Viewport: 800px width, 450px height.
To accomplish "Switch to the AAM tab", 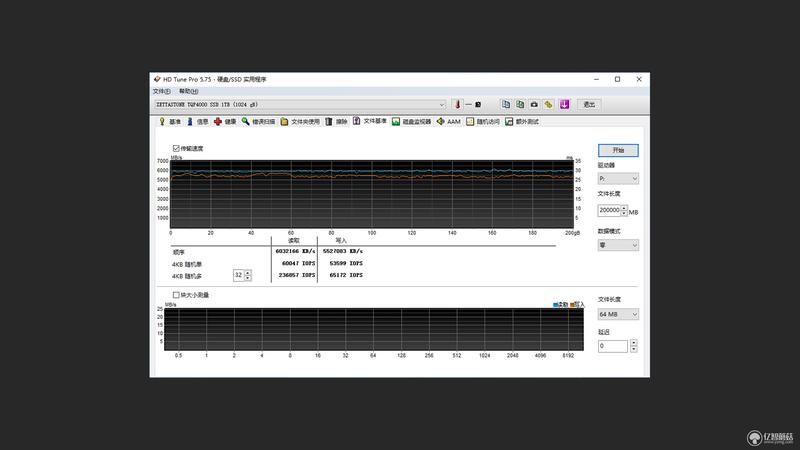I will (449, 121).
